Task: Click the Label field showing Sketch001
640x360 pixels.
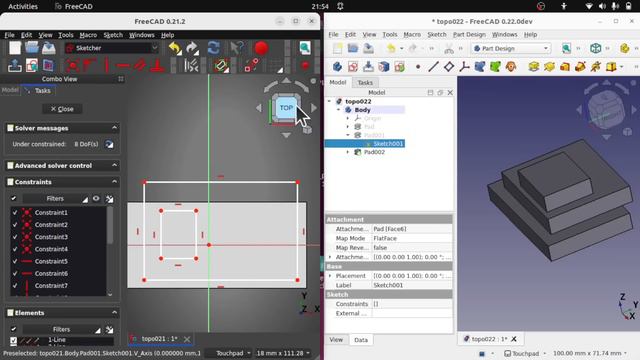Action: click(412, 285)
